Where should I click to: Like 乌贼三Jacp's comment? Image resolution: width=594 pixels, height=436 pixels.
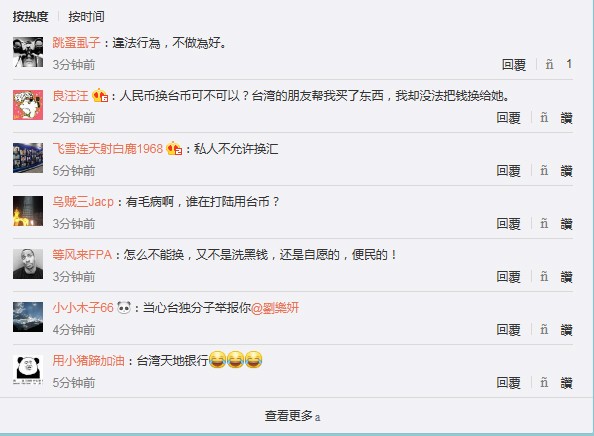[x=556, y=224]
